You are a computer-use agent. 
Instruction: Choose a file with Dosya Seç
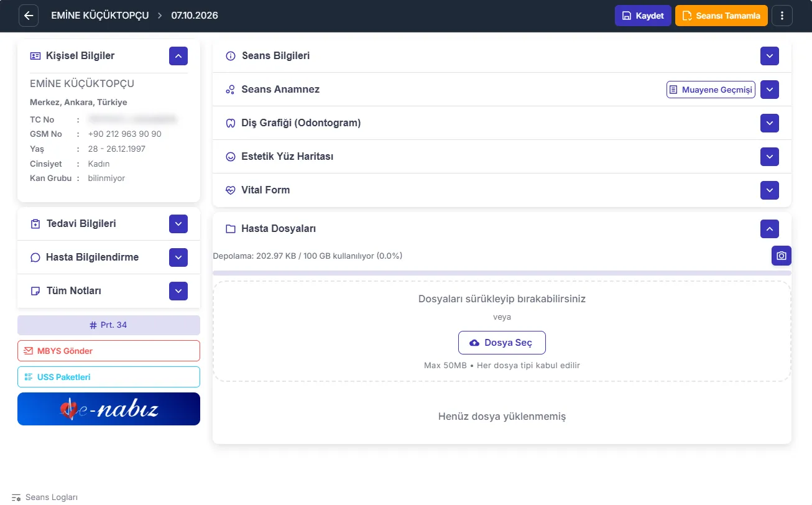(x=502, y=343)
